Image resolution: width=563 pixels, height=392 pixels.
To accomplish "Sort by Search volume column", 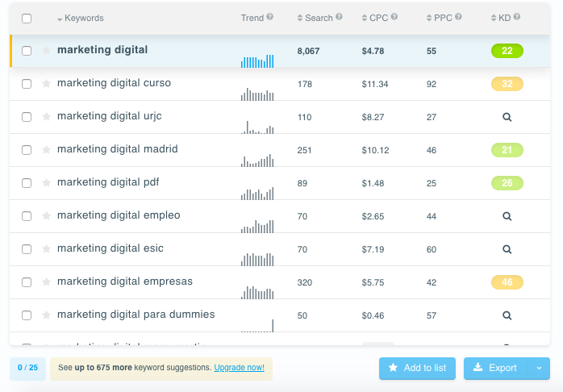I will 319,18.
